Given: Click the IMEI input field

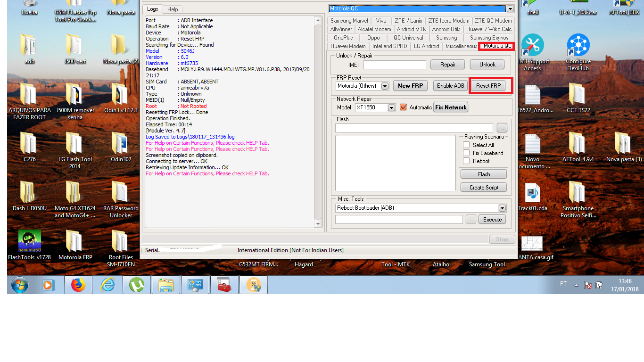Looking at the screenshot, I should coord(395,65).
